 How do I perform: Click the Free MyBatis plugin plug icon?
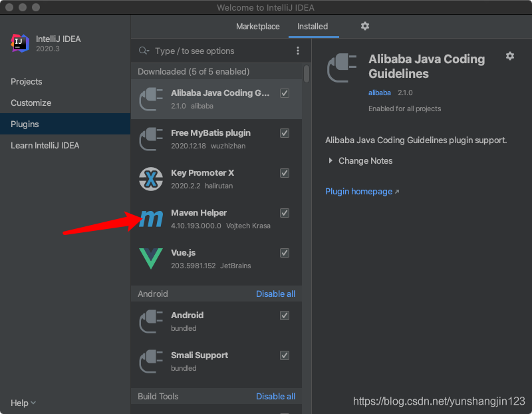tap(151, 139)
